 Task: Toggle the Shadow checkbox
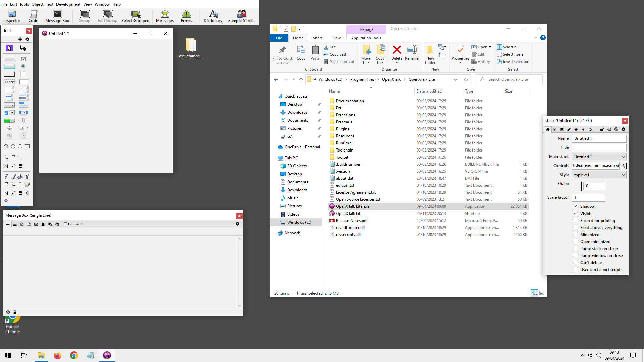pos(576,206)
